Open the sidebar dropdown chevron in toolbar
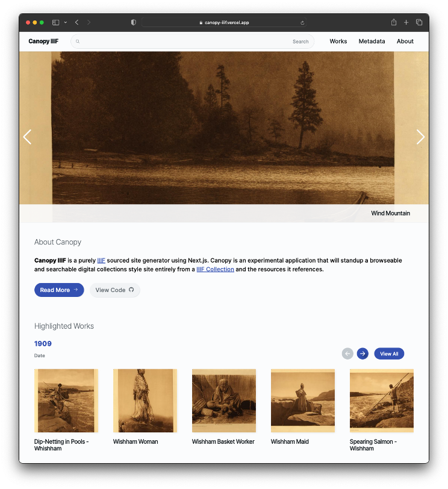 pos(66,22)
